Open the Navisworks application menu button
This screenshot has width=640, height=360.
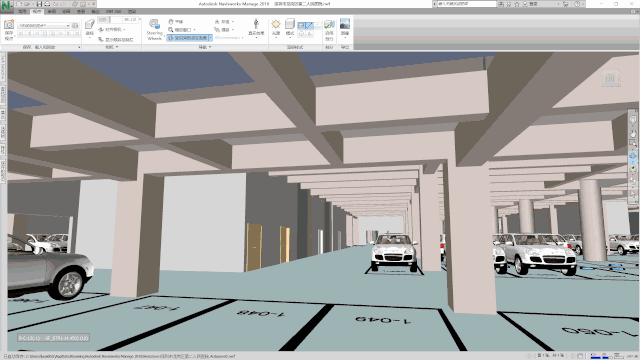click(7, 6)
